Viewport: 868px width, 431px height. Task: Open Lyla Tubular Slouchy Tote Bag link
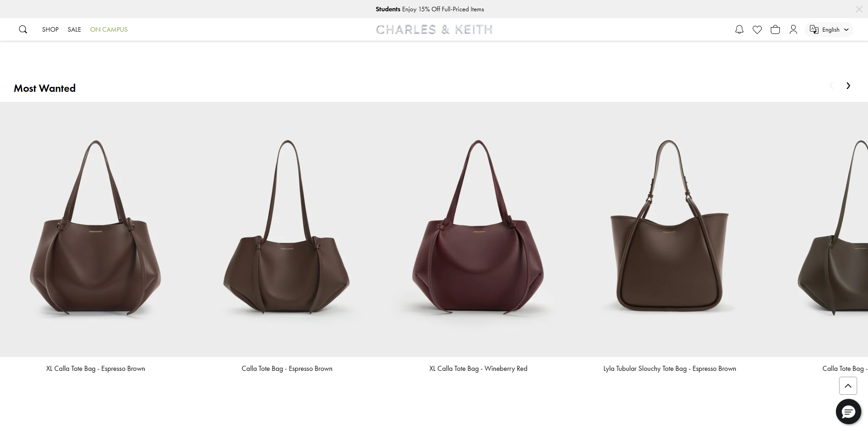(x=669, y=369)
